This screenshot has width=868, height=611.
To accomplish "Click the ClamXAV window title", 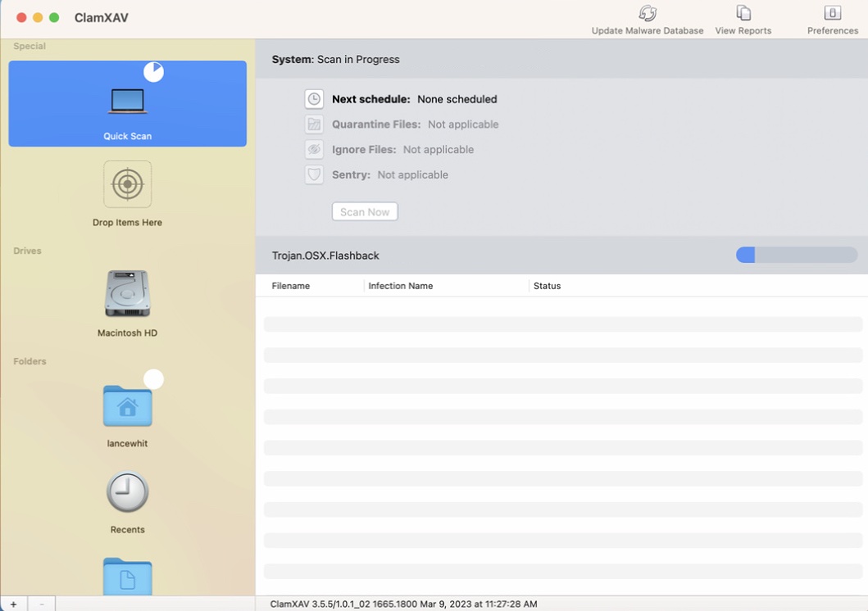I will (102, 18).
